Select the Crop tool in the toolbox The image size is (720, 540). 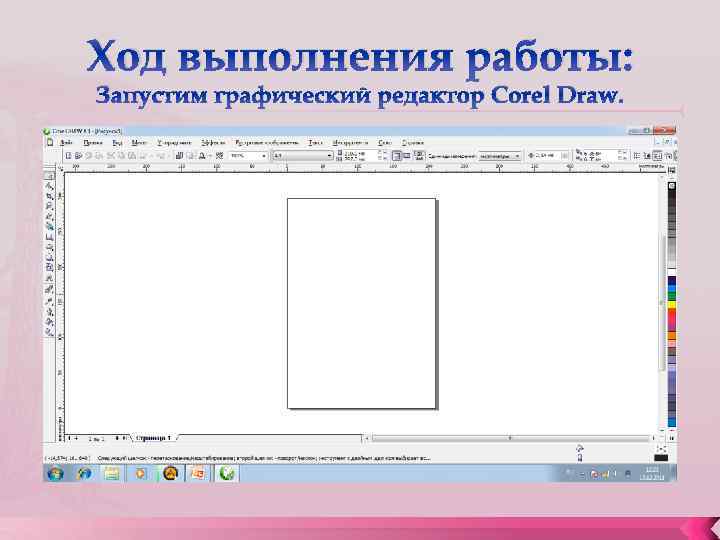point(49,197)
